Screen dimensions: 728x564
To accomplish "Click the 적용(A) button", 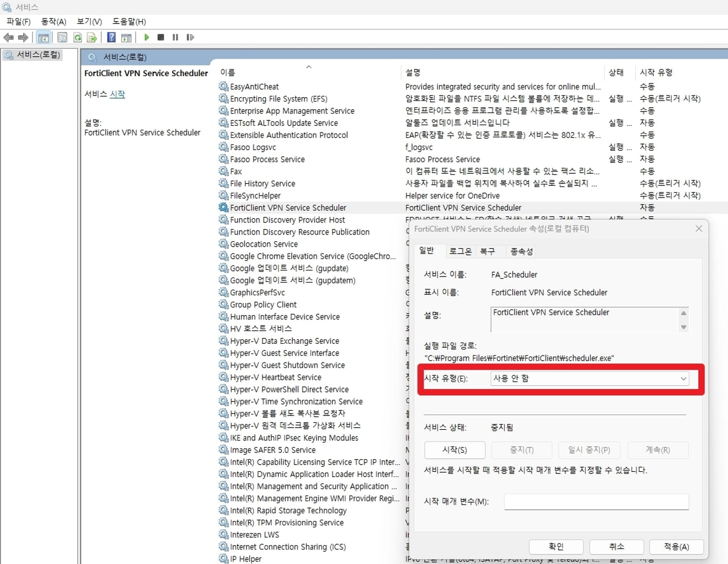I will (x=677, y=547).
